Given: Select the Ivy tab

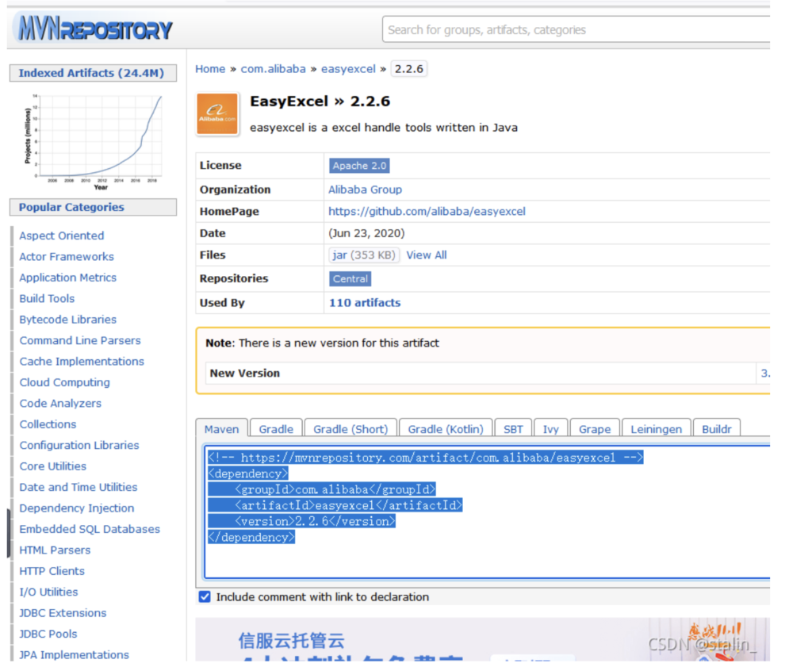Looking at the screenshot, I should tap(551, 429).
